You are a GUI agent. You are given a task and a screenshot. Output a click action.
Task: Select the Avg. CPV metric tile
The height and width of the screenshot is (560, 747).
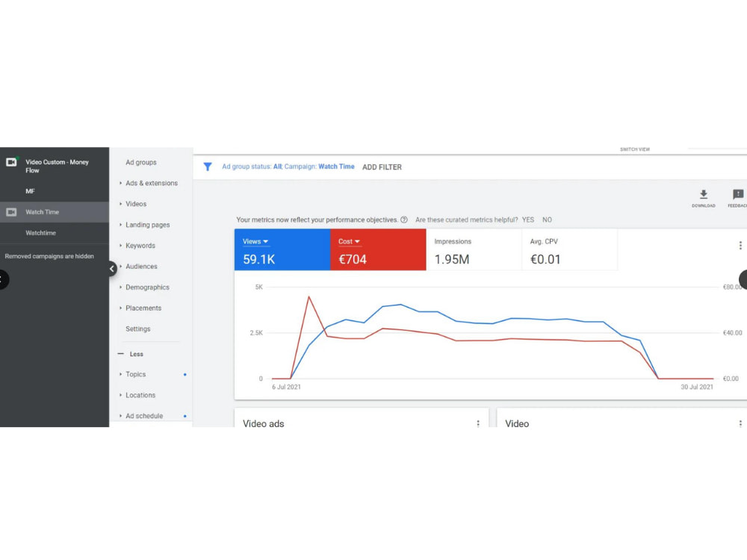pos(569,250)
